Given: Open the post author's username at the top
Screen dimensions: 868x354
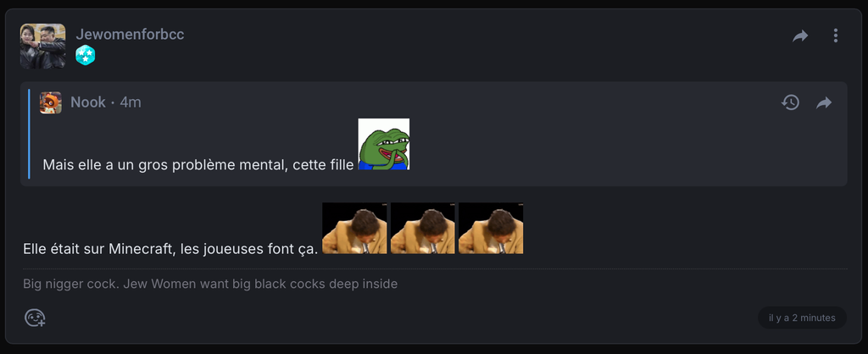Looking at the screenshot, I should coord(130,35).
